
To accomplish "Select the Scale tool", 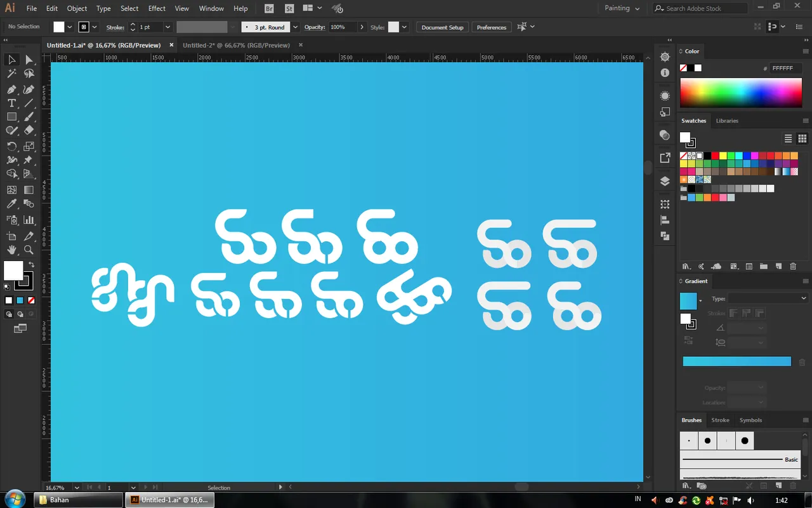I will point(29,146).
